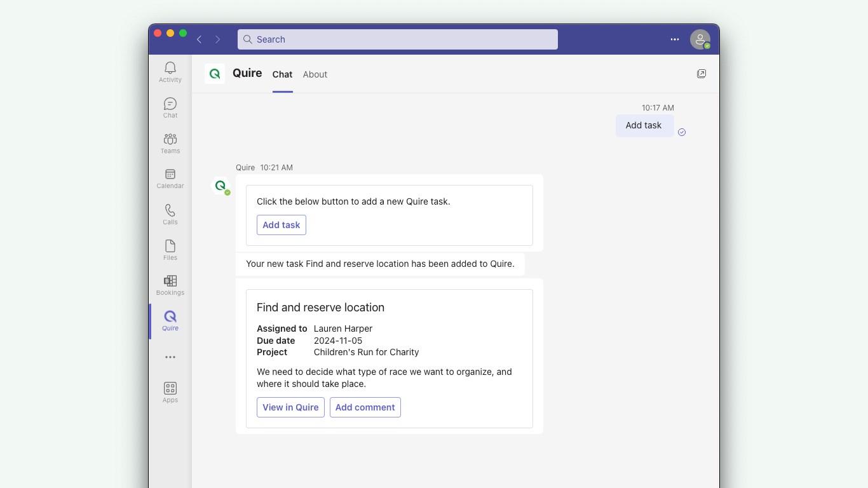
Task: Switch to the About tab
Action: [315, 74]
